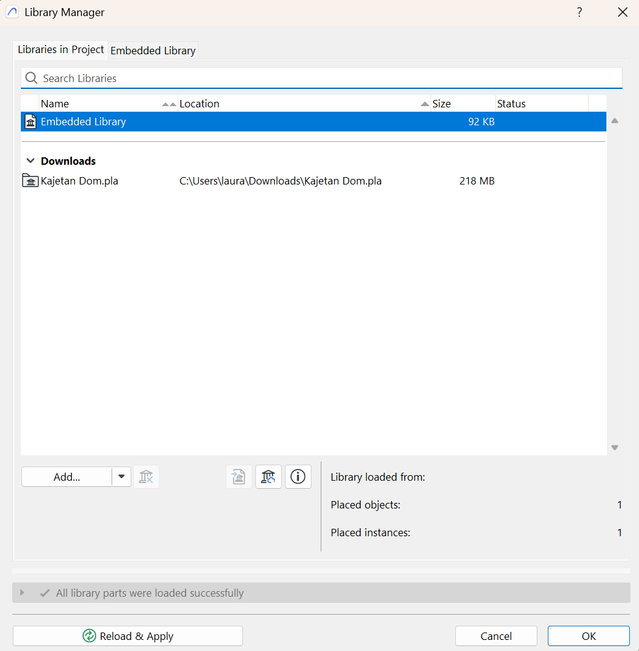
Task: Click 'All library parts were loaded successfully'
Action: [x=150, y=593]
